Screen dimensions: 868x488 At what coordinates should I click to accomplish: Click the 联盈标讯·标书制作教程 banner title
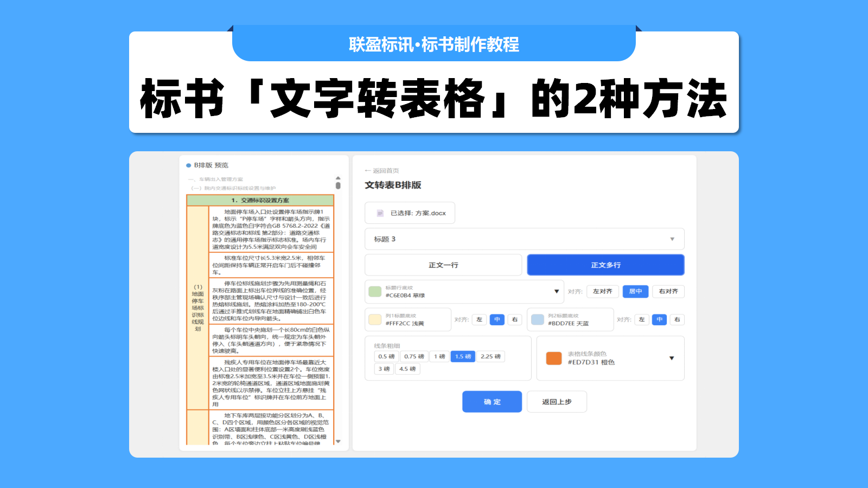pyautogui.click(x=434, y=44)
